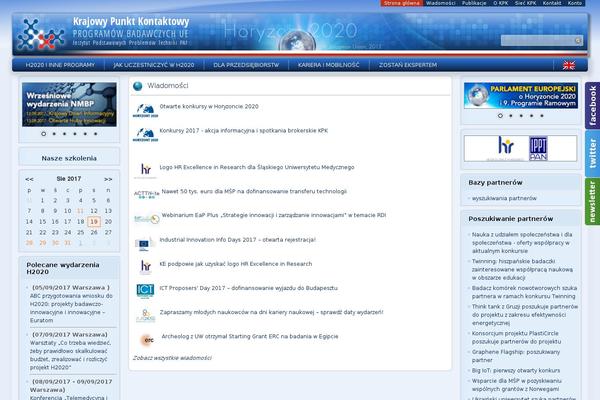Image resolution: width=600 pixels, height=400 pixels.
Task: Open Kontakt in top bar
Action: tap(552, 3)
